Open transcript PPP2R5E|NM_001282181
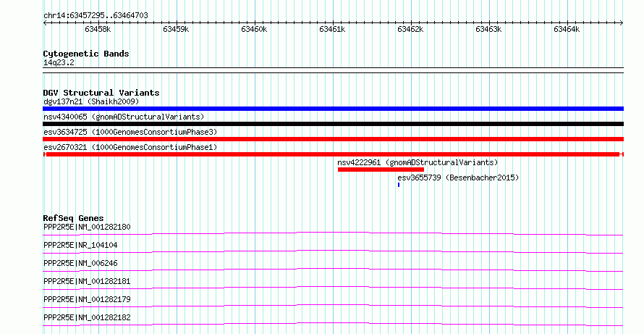The height and width of the screenshot is (334, 644). click(87, 281)
